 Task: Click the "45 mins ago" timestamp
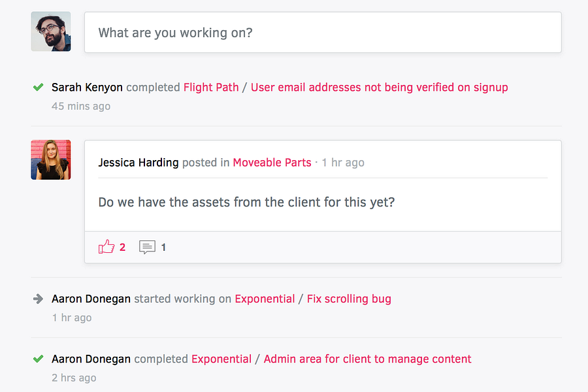81,106
